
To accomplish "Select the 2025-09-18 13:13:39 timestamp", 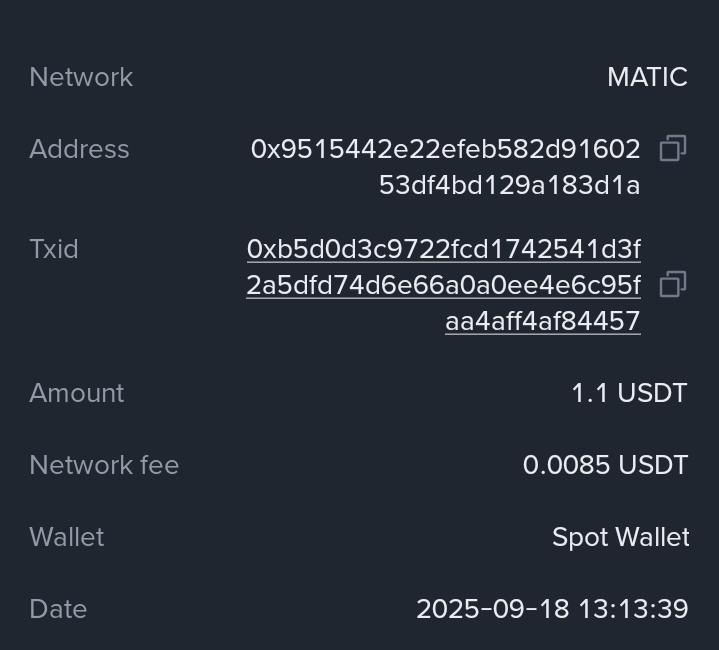I will coord(552,609).
